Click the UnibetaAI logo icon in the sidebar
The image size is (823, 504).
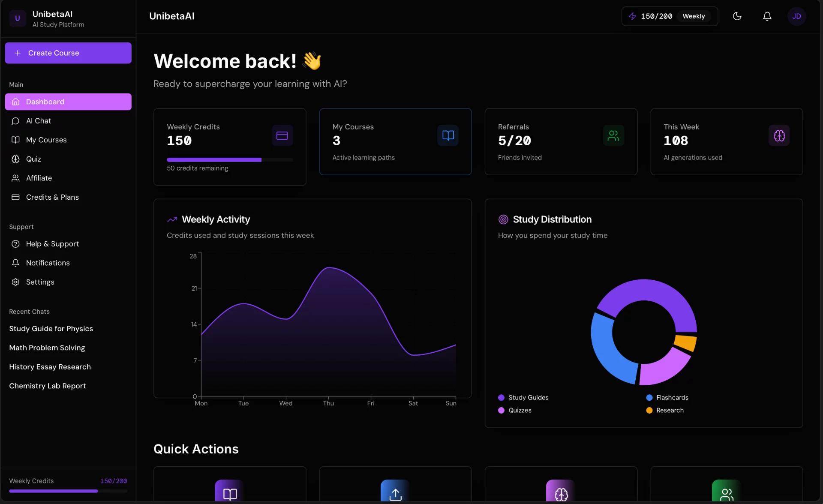coord(18,18)
